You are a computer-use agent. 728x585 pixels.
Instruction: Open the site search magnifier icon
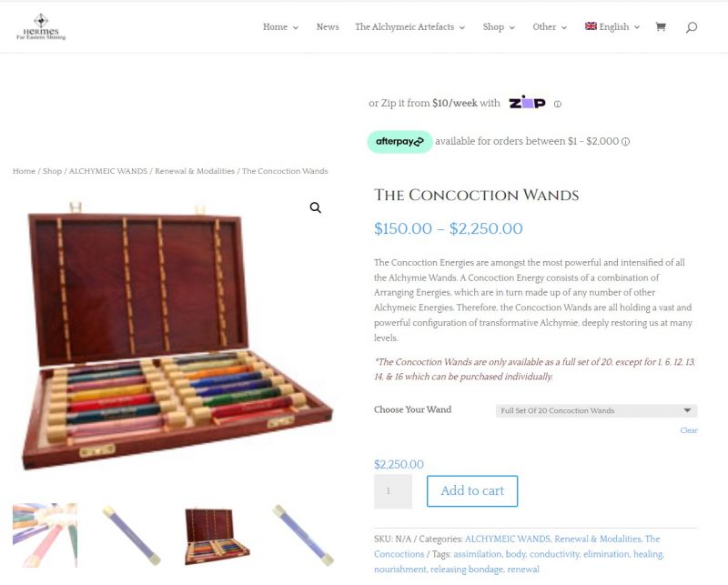692,27
